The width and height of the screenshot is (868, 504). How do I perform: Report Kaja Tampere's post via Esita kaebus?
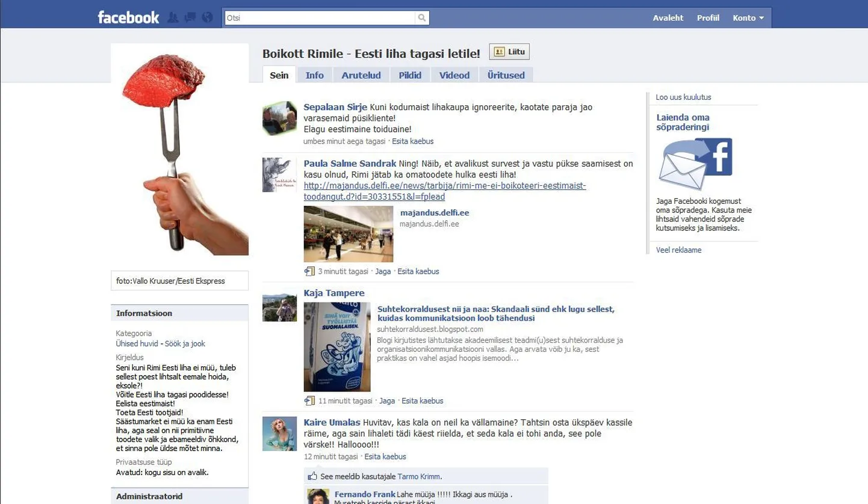click(x=423, y=401)
